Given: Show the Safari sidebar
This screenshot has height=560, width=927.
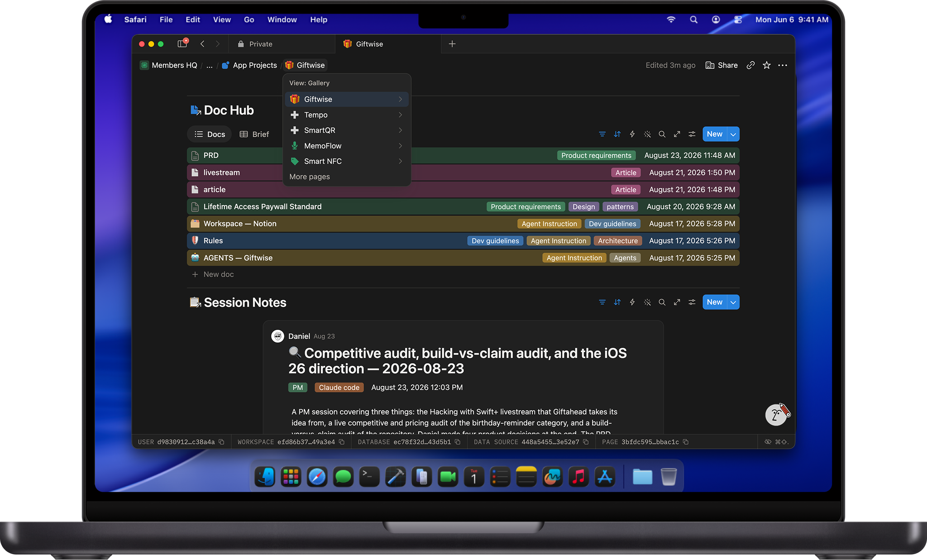Looking at the screenshot, I should [x=182, y=44].
